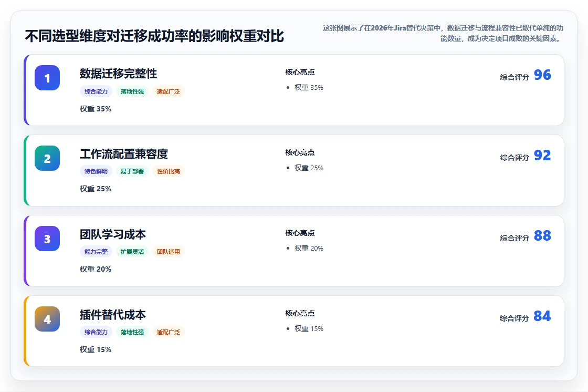Image resolution: width=588 pixels, height=392 pixels.
Task: Click 核心亮点 heading in 数据迁移完整性 card
Action: (x=300, y=72)
